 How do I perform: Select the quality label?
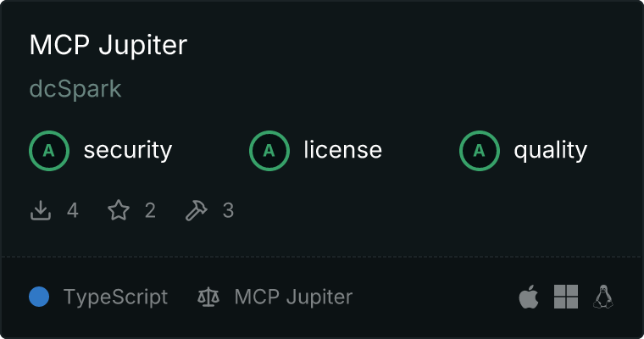pos(551,150)
